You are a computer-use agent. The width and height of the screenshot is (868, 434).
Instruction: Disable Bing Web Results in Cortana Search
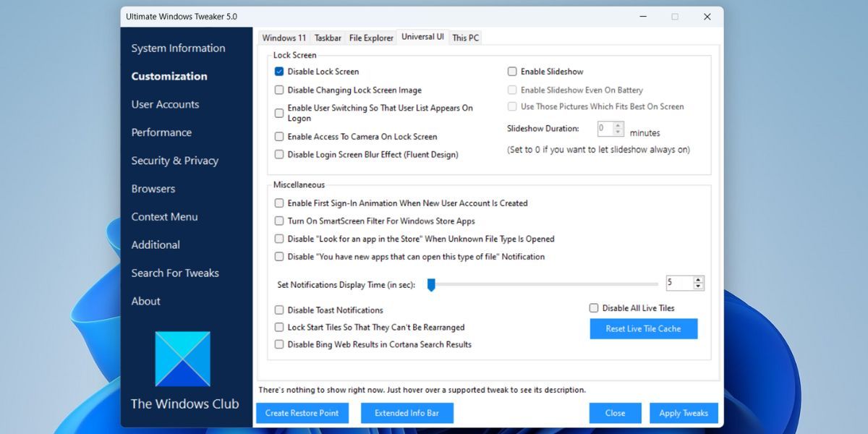[x=278, y=344]
